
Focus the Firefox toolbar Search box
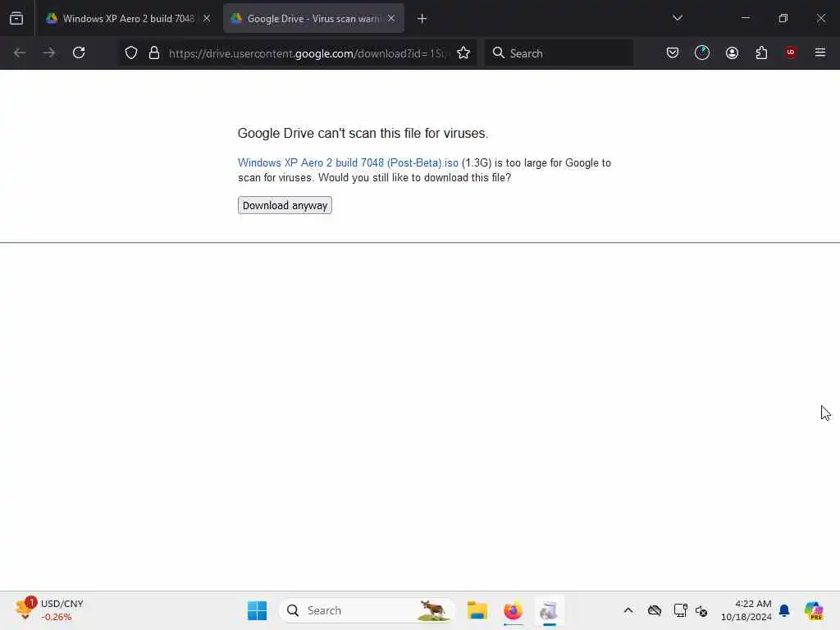(559, 53)
